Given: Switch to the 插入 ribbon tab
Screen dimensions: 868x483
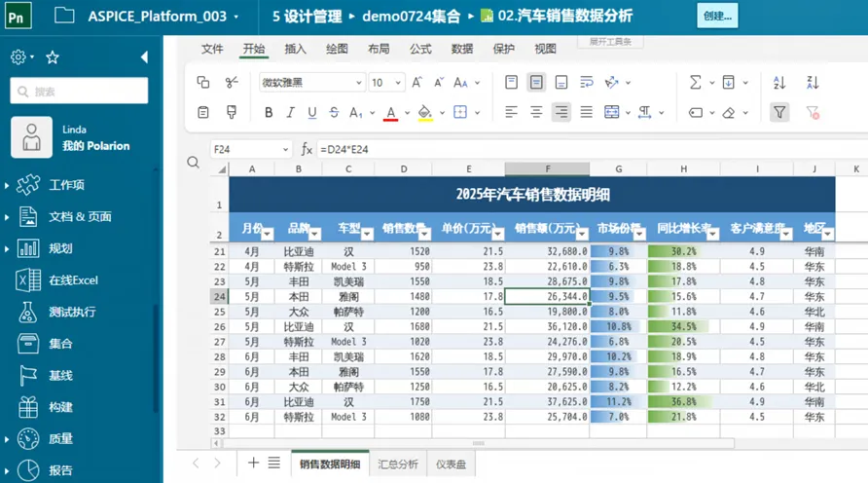Looking at the screenshot, I should (x=295, y=49).
